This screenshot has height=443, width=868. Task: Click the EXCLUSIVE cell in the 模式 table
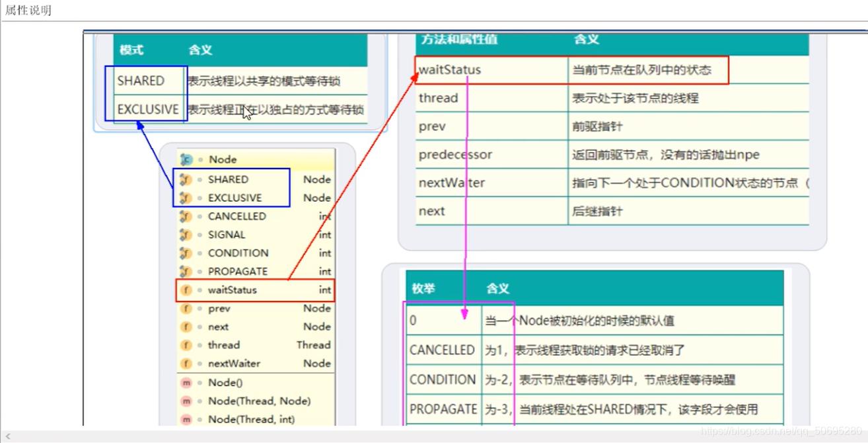(x=149, y=109)
